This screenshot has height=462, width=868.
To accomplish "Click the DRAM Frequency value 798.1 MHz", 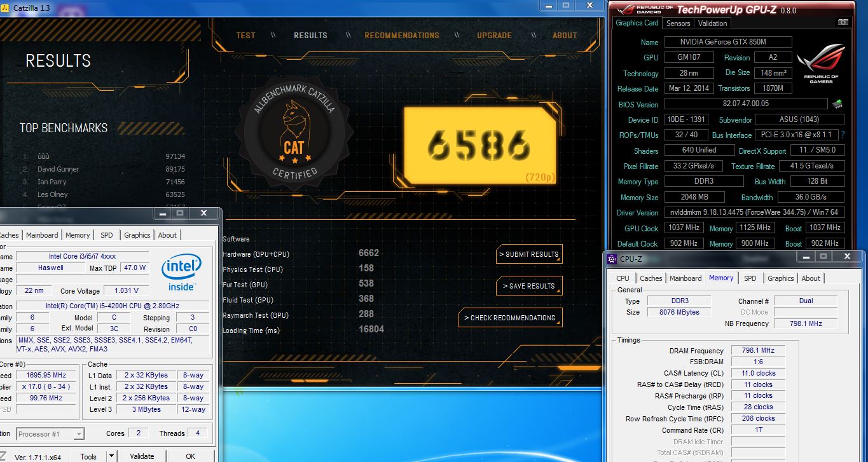I will [758, 351].
